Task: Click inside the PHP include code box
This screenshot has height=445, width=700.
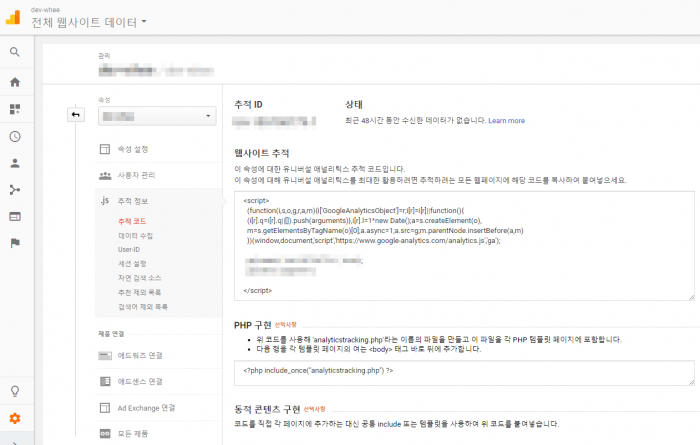Action: (464, 373)
